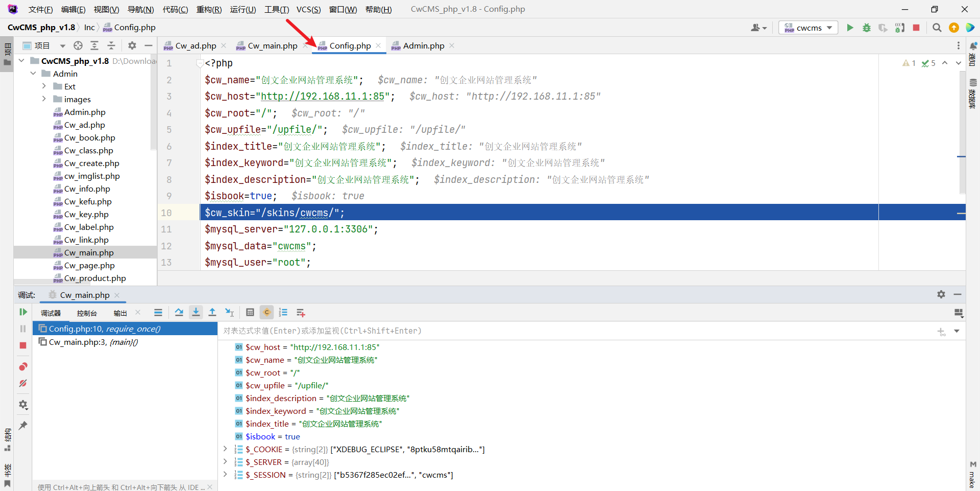Step into the next call with the down arrow
The width and height of the screenshot is (980, 491).
click(195, 313)
